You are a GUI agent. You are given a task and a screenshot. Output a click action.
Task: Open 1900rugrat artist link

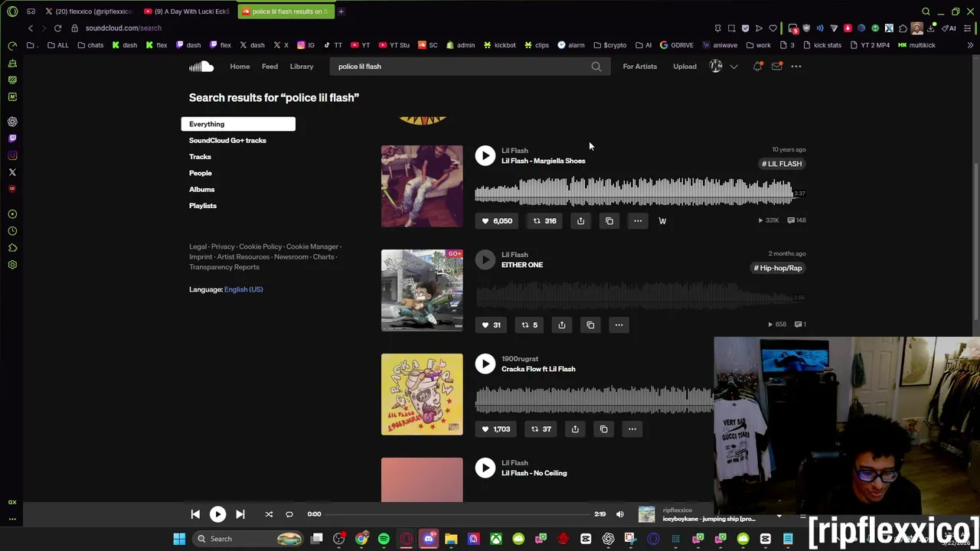point(520,359)
